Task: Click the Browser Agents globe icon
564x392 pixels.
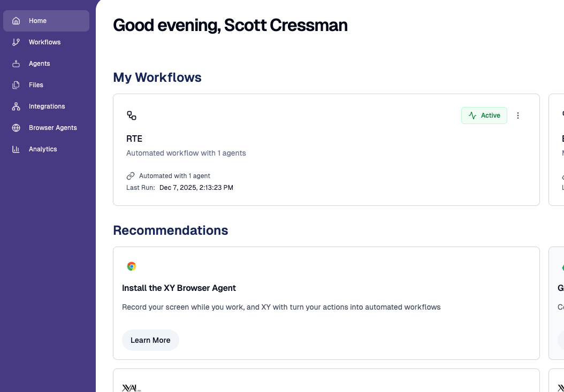Action: tap(15, 128)
